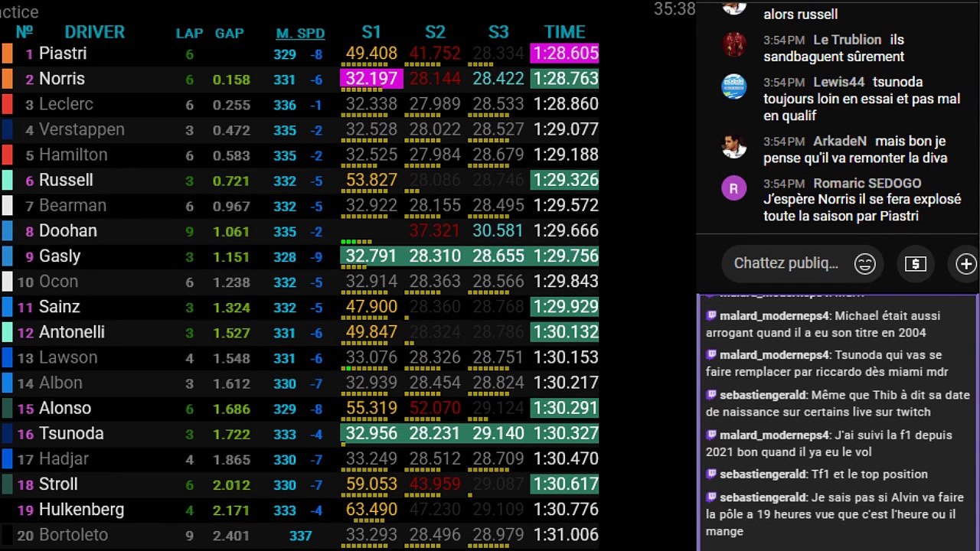Click the S1 sector column header
The width and height of the screenshot is (980, 551).
pyautogui.click(x=371, y=32)
